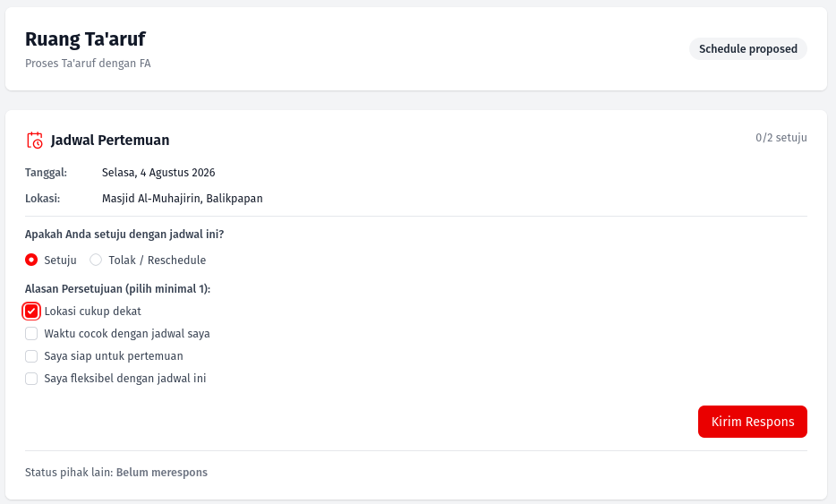Click the Tolak / Reschedule label text

[158, 260]
